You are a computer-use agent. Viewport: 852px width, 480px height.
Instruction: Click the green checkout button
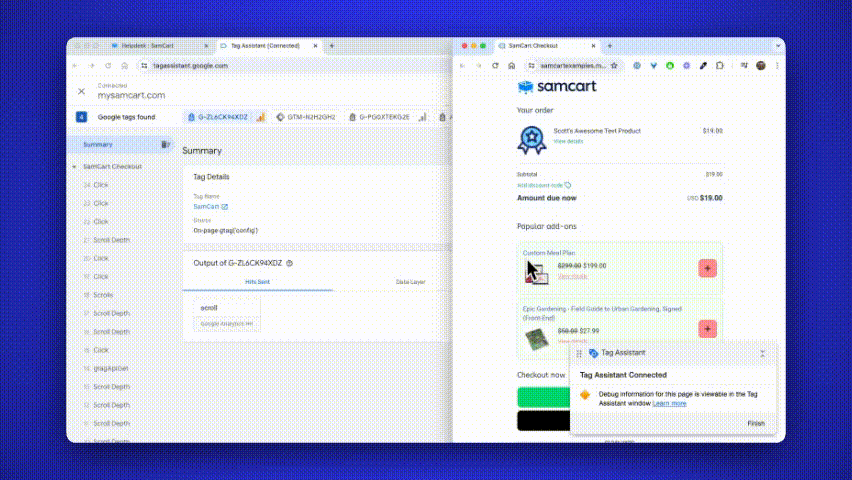[543, 397]
